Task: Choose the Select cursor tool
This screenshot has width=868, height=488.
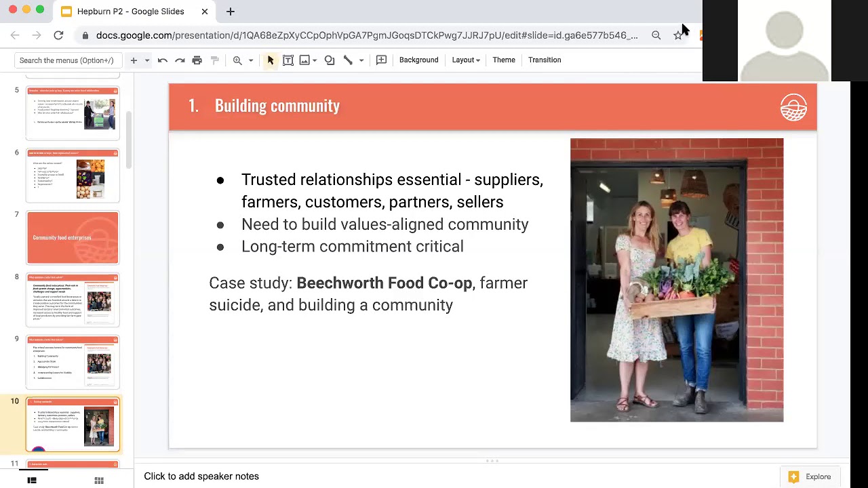Action: [x=271, y=60]
